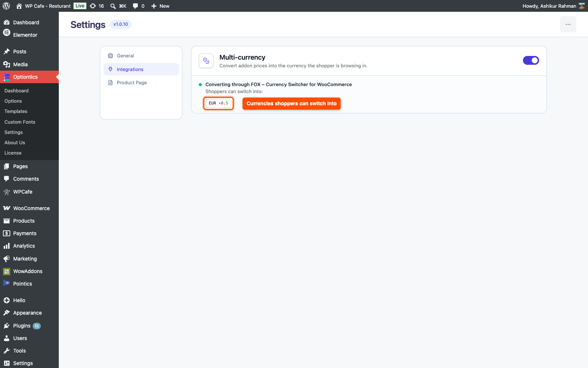Click text 'Converting through FOX – Currency Switcher for WooCommerce'
588x368 pixels.
click(279, 85)
